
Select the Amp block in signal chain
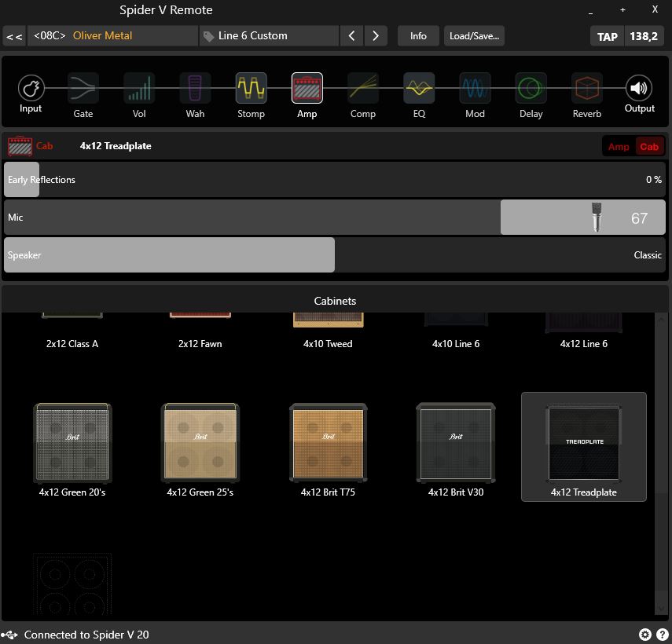click(307, 88)
